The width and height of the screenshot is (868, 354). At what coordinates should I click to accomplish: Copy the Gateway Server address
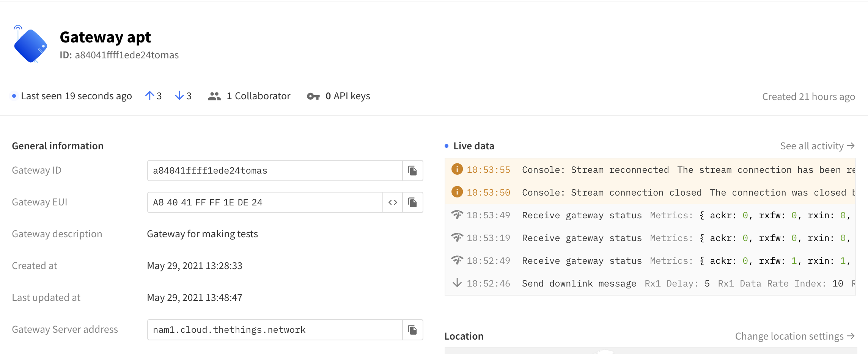point(412,330)
